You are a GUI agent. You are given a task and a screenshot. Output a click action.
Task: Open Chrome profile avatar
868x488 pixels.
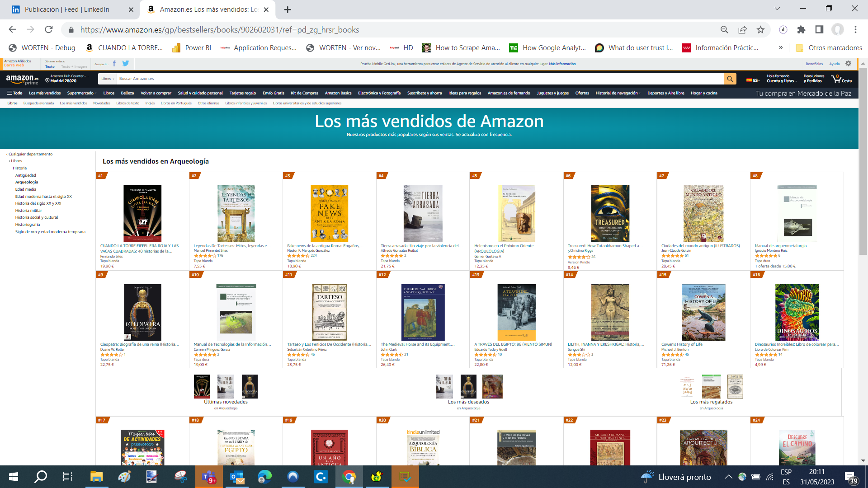[x=838, y=30]
